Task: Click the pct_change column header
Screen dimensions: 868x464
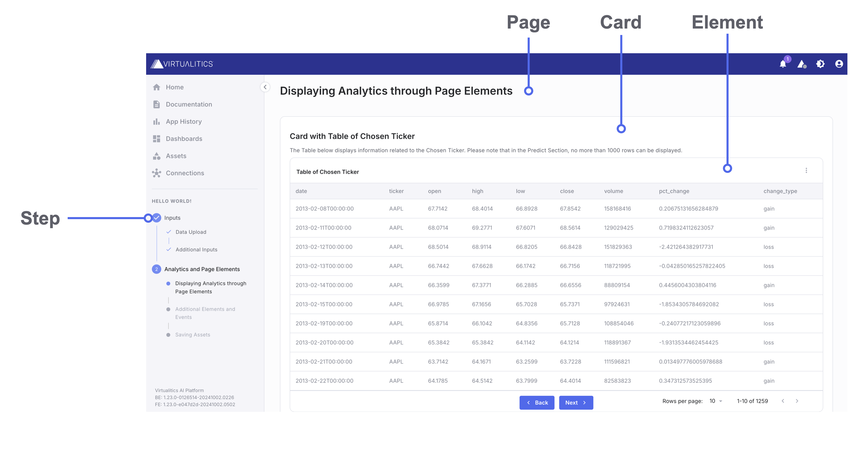Action: (x=674, y=191)
